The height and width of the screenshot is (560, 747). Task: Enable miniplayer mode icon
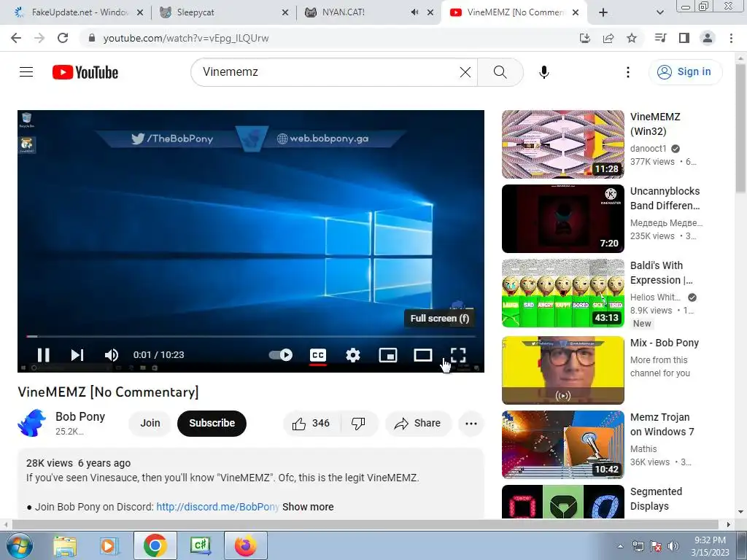tap(388, 355)
